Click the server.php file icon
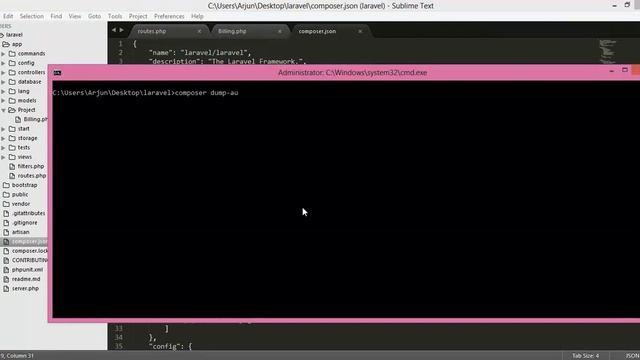This screenshot has height=360, width=640. [x=6, y=288]
